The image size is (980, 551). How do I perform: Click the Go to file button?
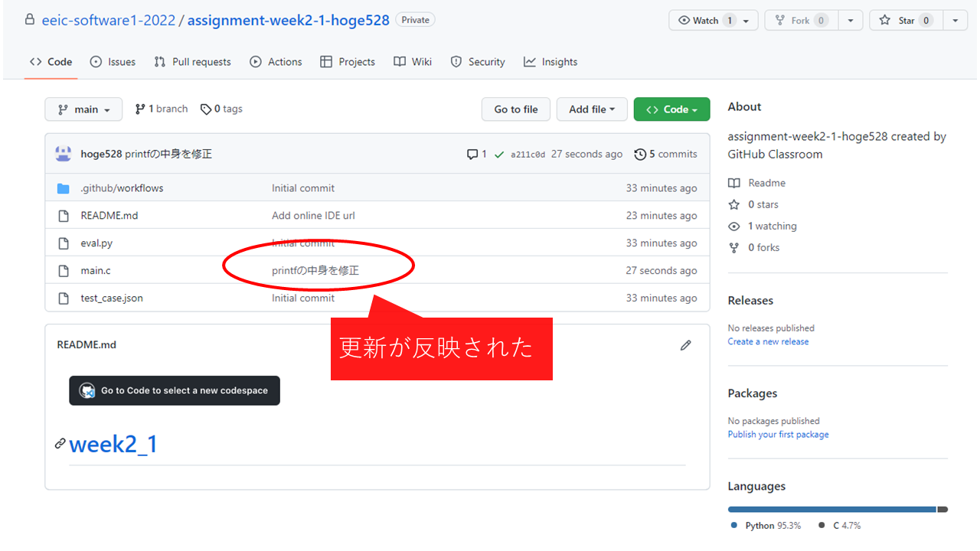click(516, 109)
